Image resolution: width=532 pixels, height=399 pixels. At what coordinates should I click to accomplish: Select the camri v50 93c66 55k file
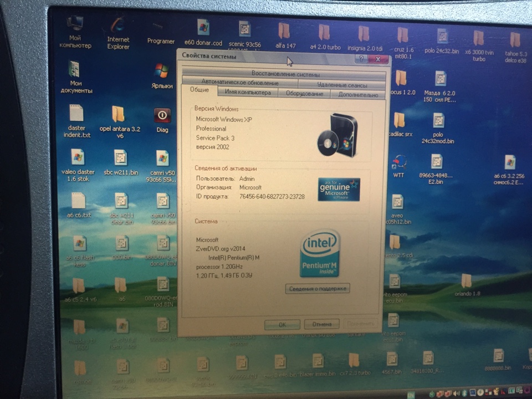pyautogui.click(x=162, y=159)
